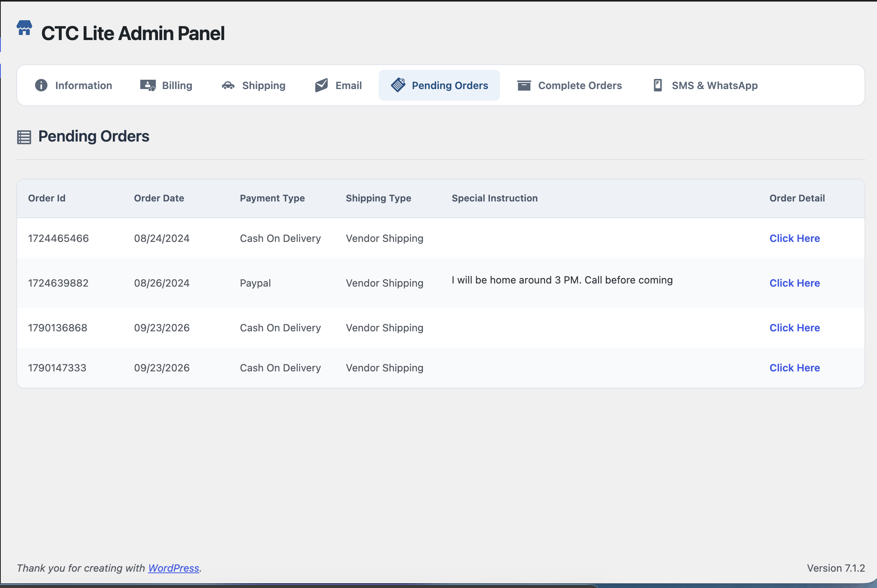Open the Email tab
Screen dimensions: 877x588
[338, 85]
